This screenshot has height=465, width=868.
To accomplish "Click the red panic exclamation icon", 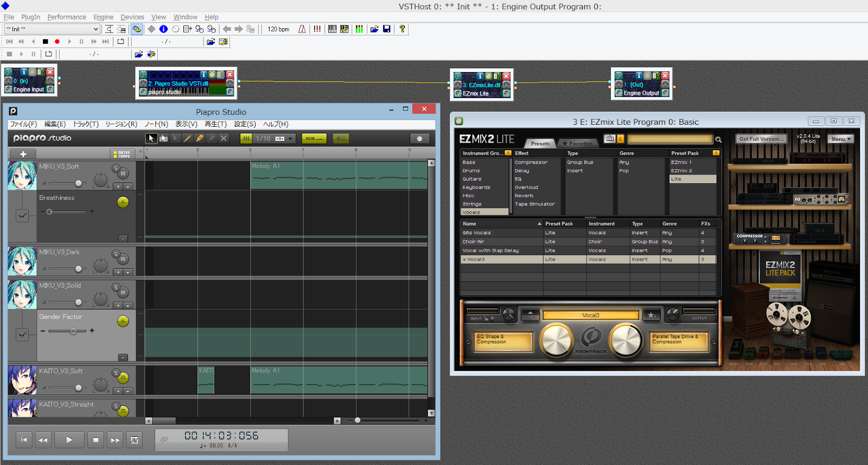I will [x=317, y=29].
